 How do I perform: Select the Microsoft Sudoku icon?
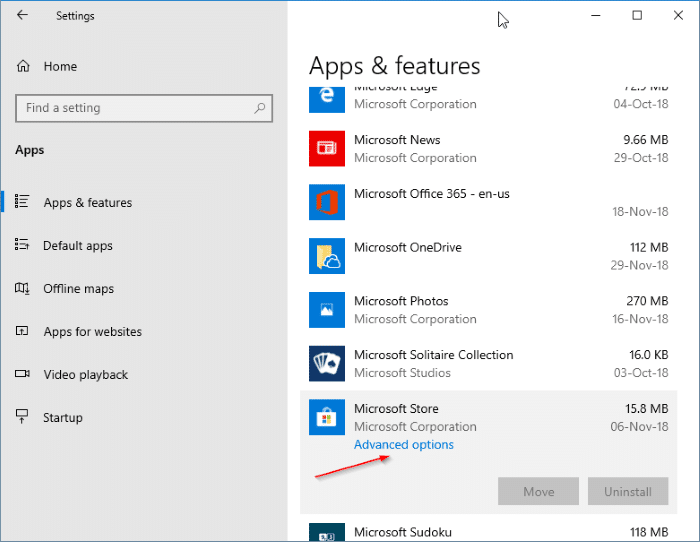point(327,532)
